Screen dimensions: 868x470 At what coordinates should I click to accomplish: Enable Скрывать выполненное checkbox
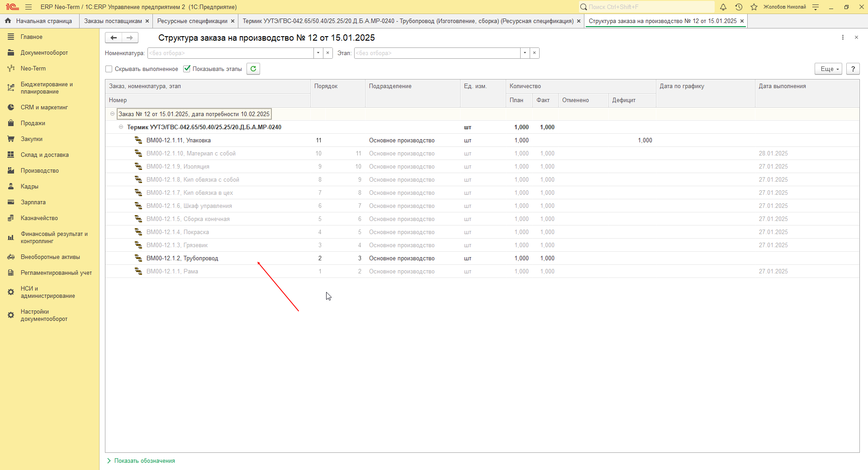(109, 69)
